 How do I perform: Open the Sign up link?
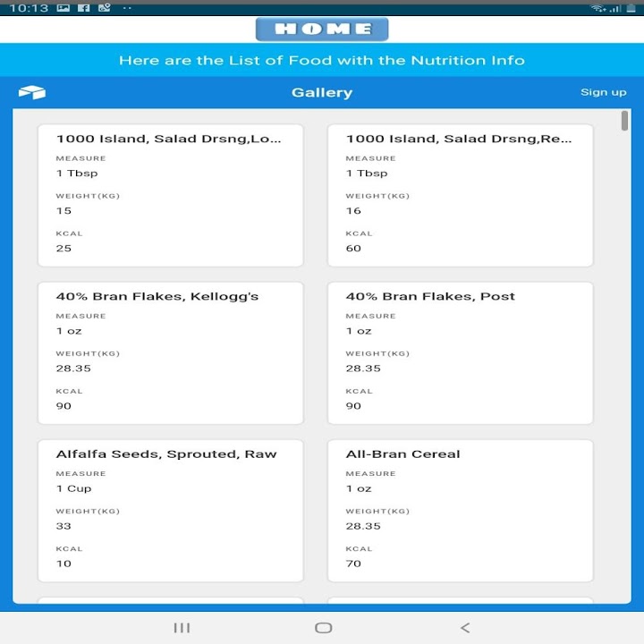tap(603, 92)
